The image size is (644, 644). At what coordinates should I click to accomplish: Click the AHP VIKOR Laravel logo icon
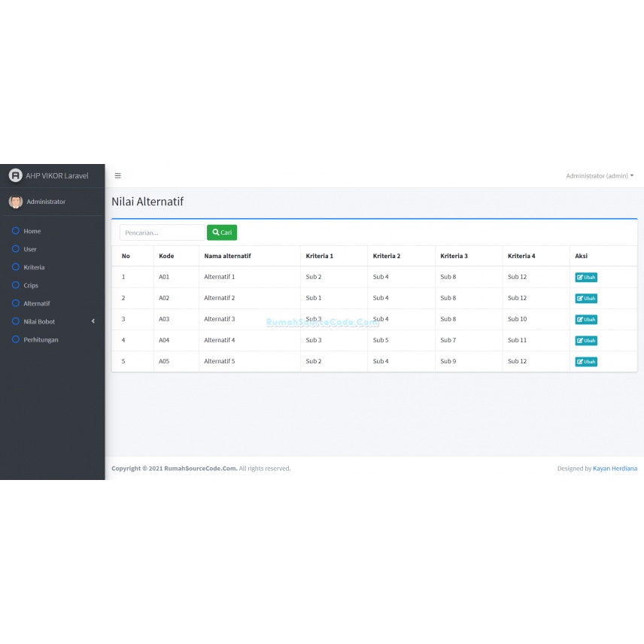15,175
